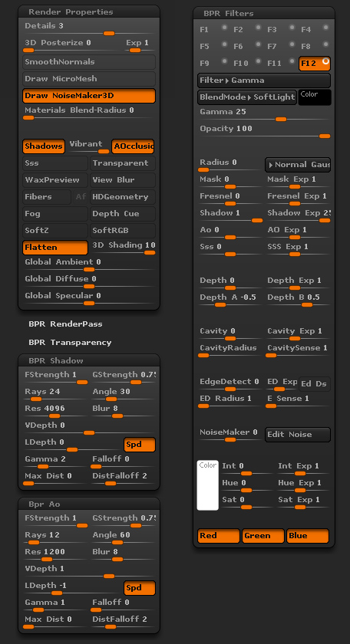Enable SoftZ
The height and width of the screenshot is (644, 350).
pos(55,231)
